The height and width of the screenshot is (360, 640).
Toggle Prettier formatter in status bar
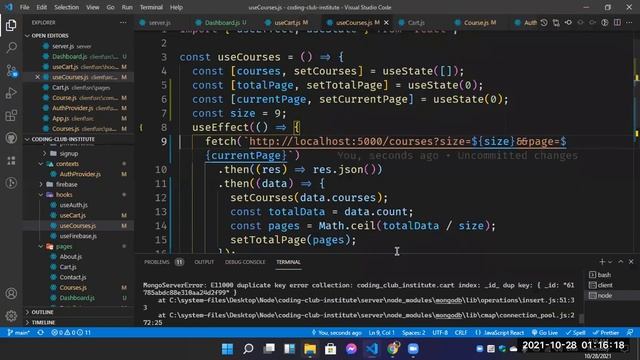(606, 333)
